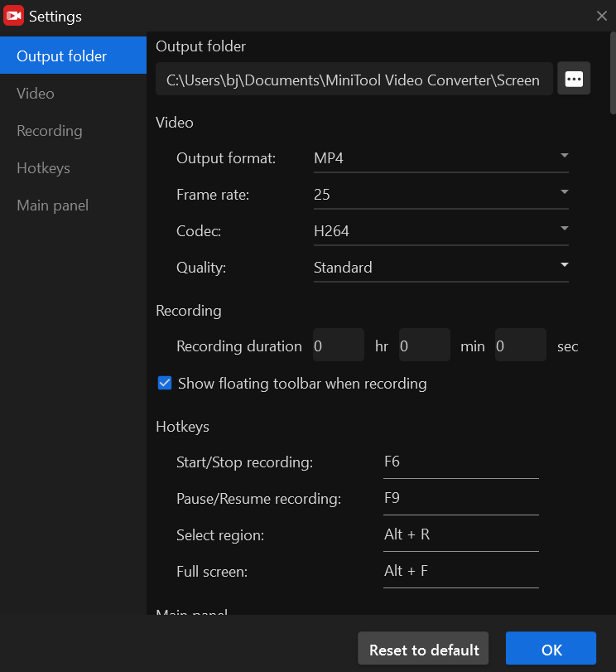
Task: Click the recording duration hours field
Action: click(x=338, y=345)
